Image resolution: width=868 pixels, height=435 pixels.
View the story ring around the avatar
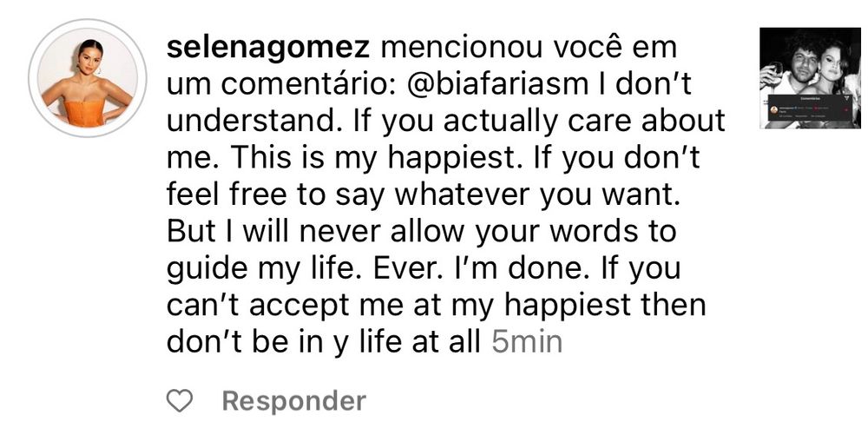tap(88, 77)
